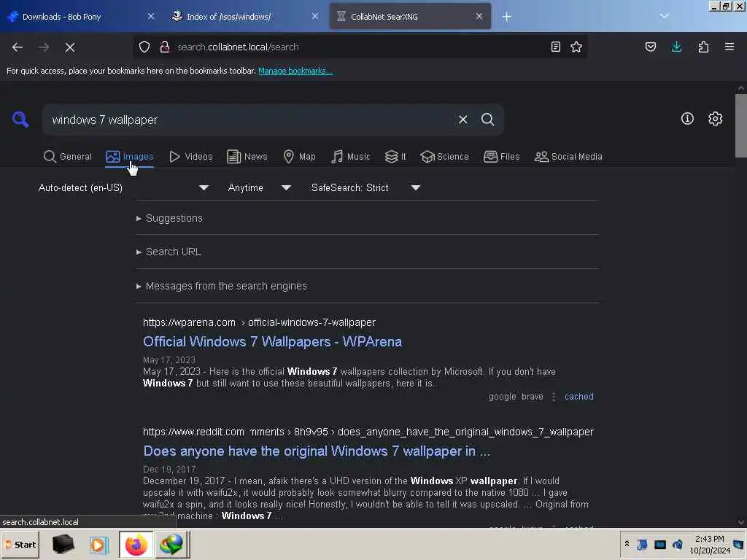This screenshot has height=560, width=747.
Task: Click the Manage bookmarks link
Action: coord(295,71)
